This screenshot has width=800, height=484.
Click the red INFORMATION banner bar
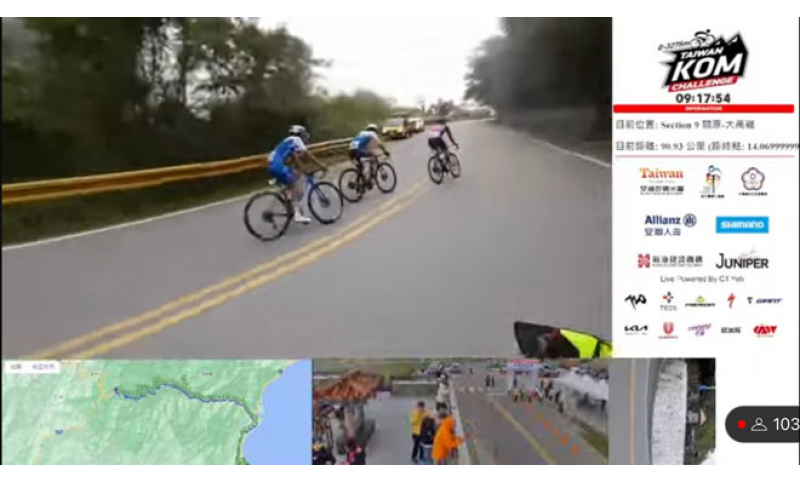point(704,109)
